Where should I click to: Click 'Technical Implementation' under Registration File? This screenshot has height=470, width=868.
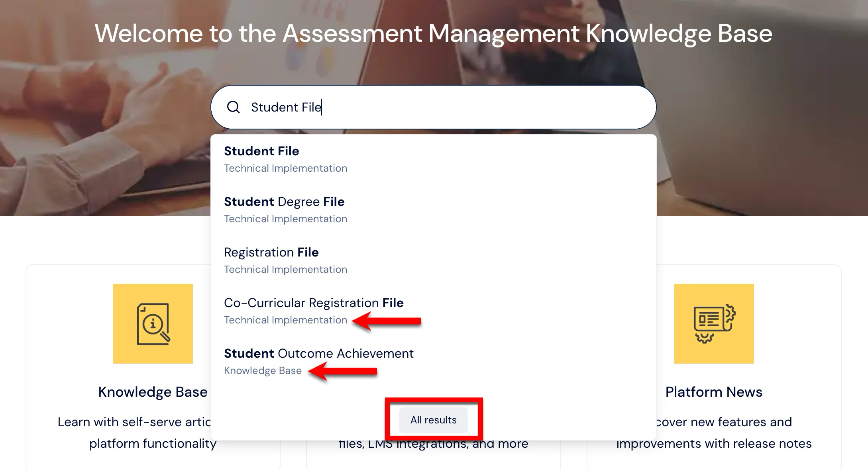285,270
